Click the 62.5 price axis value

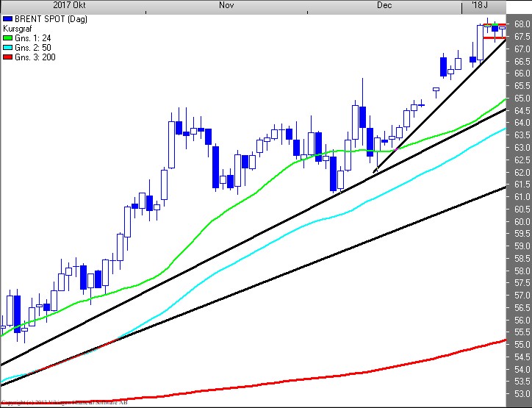(522, 160)
